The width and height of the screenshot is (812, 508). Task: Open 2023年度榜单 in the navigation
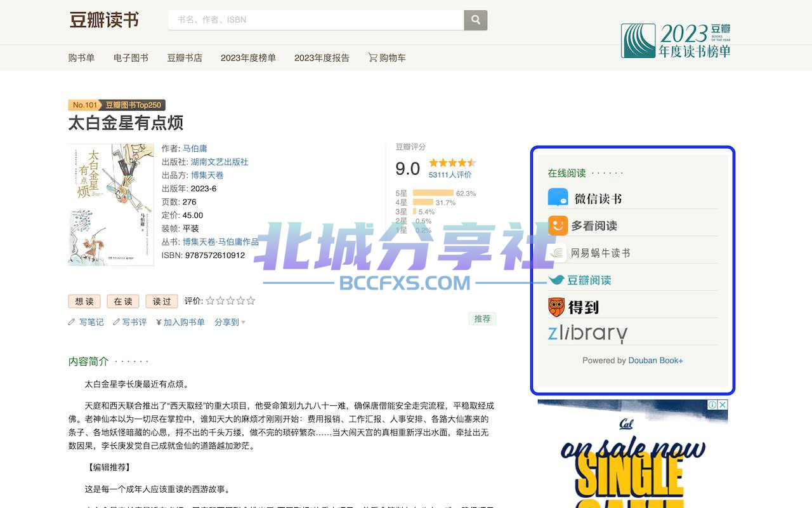(248, 58)
